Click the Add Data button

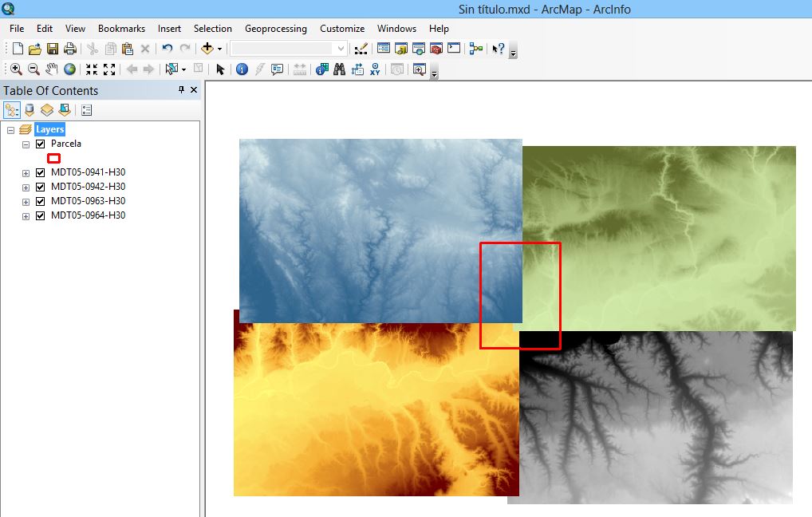pos(207,49)
